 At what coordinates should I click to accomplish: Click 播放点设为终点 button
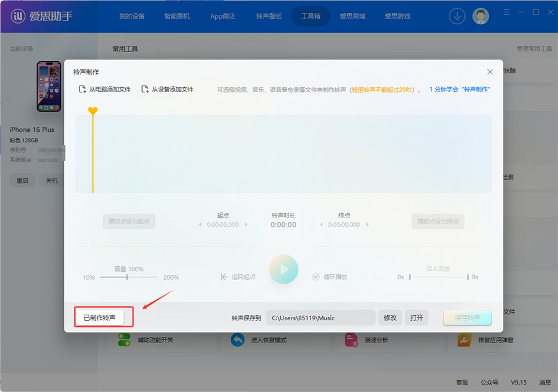click(438, 221)
